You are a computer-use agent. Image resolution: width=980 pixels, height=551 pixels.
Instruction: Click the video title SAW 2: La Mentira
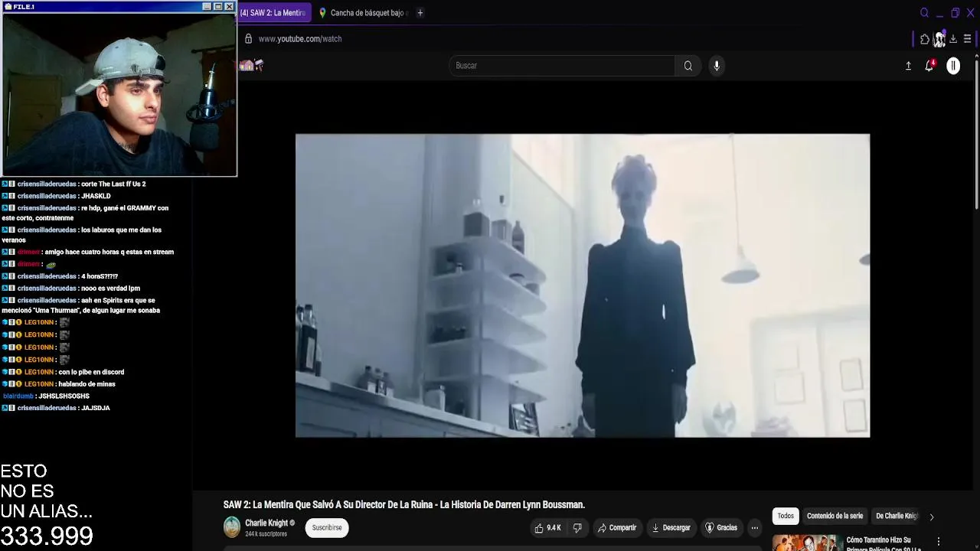tap(403, 505)
